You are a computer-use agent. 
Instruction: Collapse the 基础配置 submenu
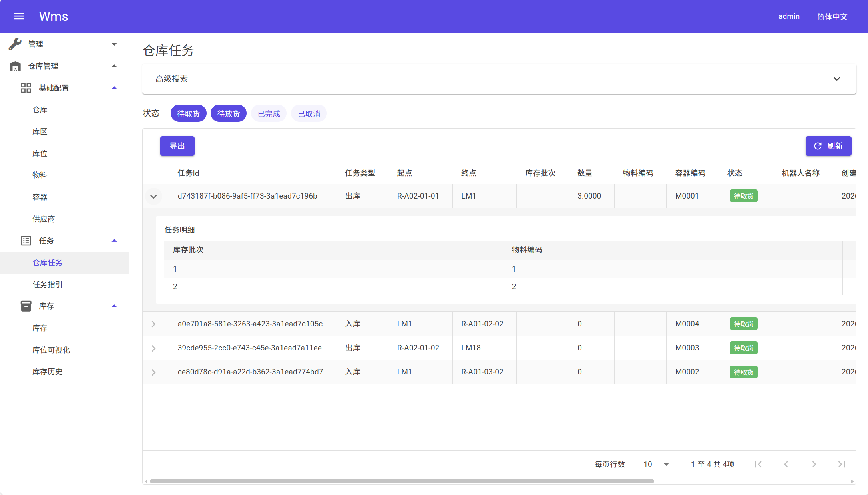(x=114, y=88)
